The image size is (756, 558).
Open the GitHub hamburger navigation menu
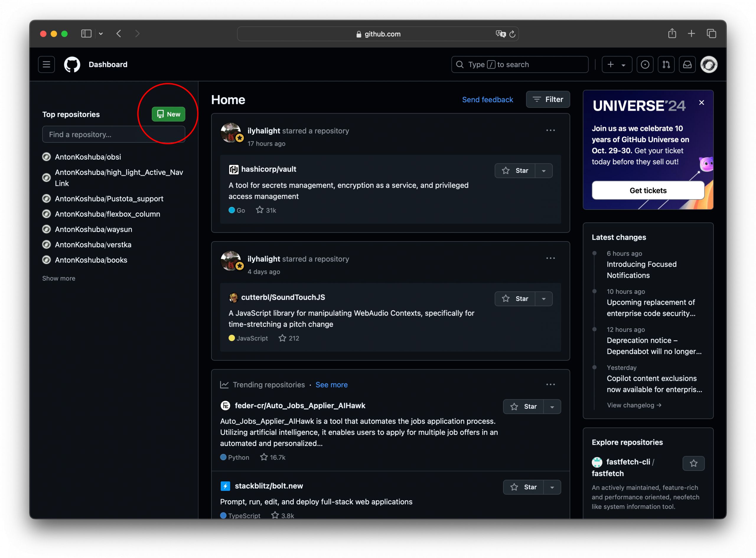[46, 64]
